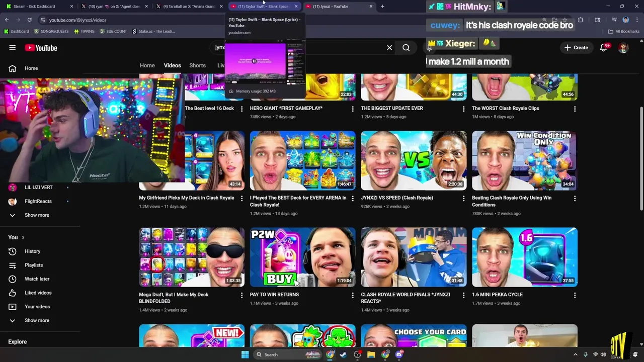Click the network Wi-Fi tray icon
Viewport: 644px width, 362px height.
click(595, 354)
